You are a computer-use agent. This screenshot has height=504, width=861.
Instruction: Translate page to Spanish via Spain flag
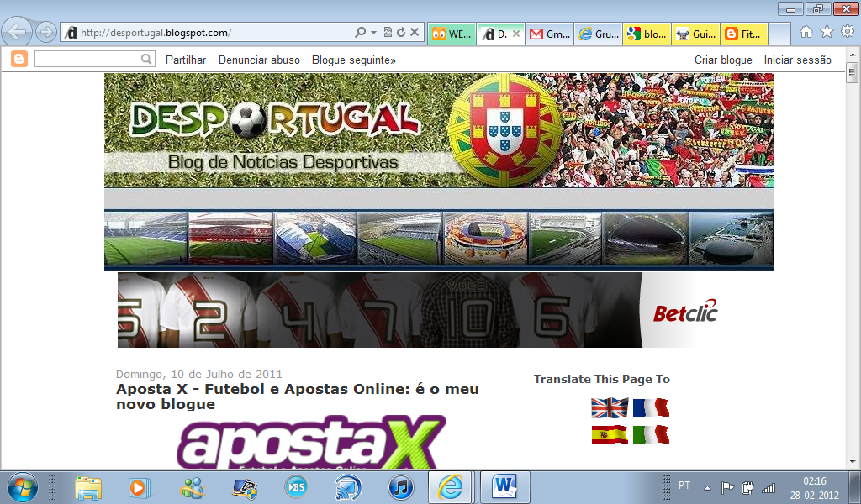610,435
